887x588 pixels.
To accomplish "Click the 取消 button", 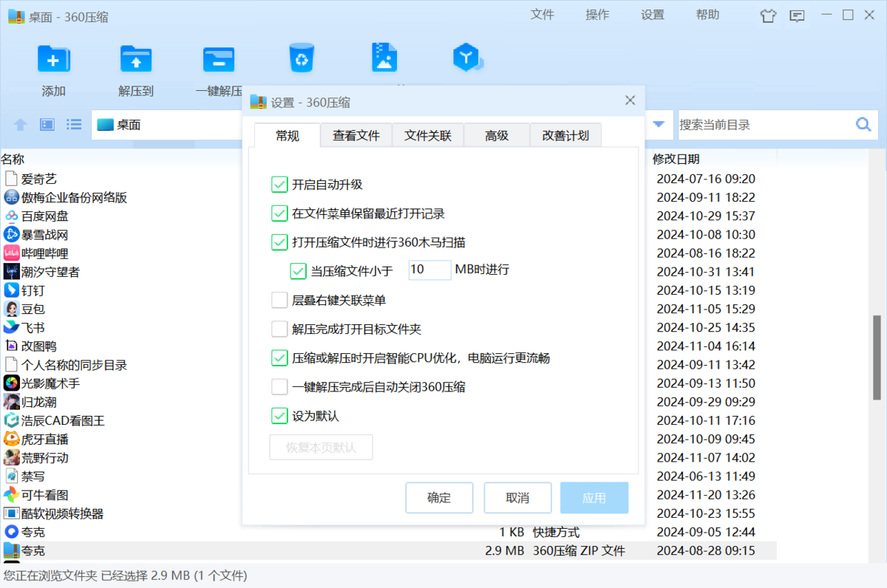I will click(x=517, y=498).
